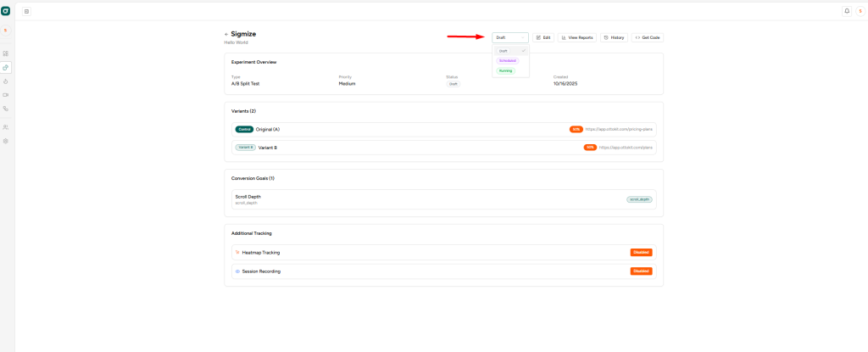This screenshot has width=868, height=352.
Task: Open the flame heatmap icon in sidebar
Action: point(6,81)
